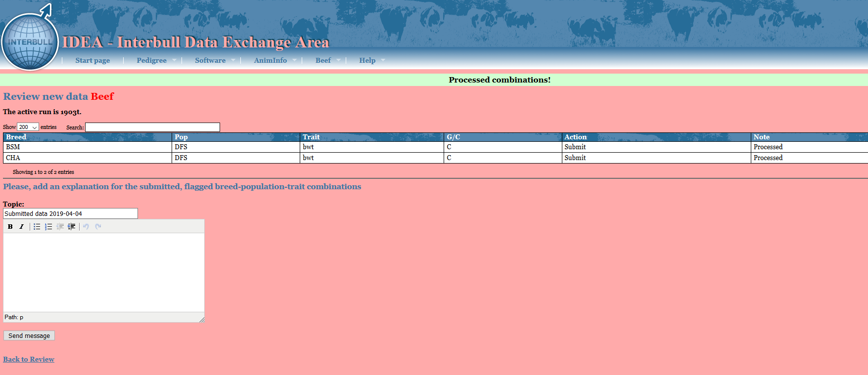Open the Show entries dropdown

(28, 127)
